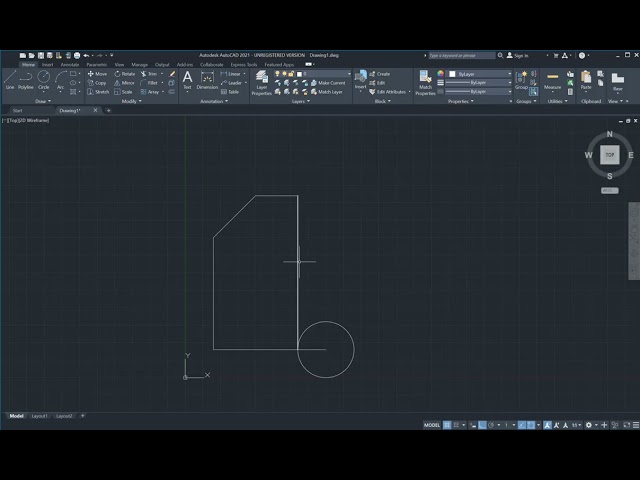This screenshot has width=640, height=480.
Task: Select the Line drawing tool
Action: coord(10,80)
